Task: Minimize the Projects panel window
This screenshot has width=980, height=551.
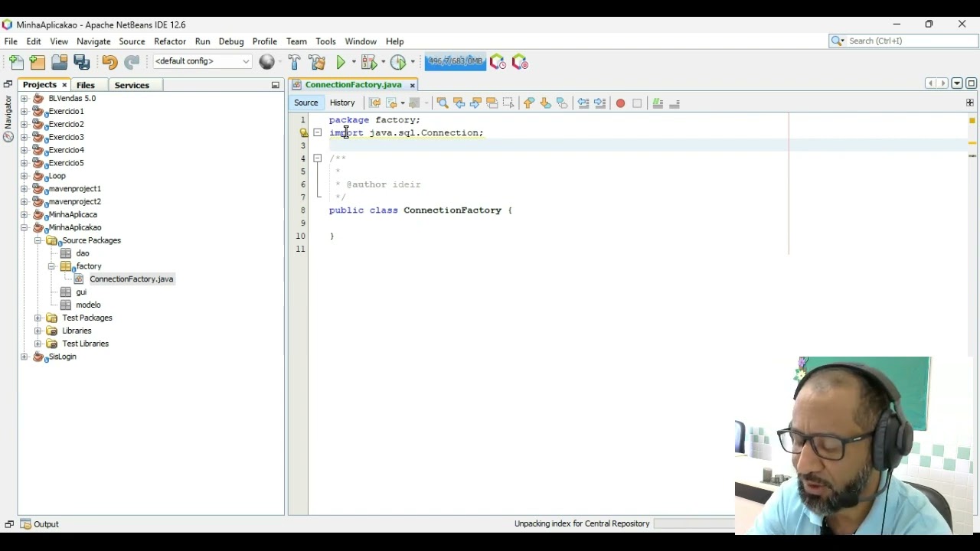Action: (x=276, y=85)
